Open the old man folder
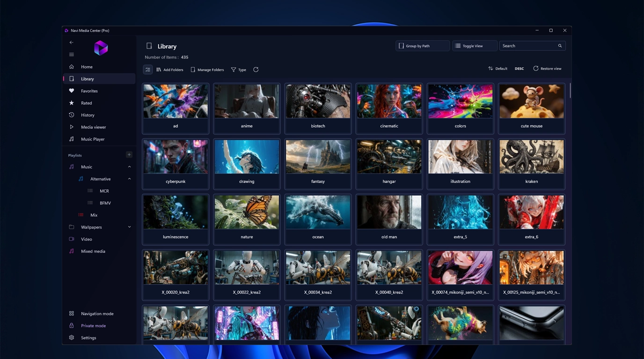644x359 pixels. [389, 220]
